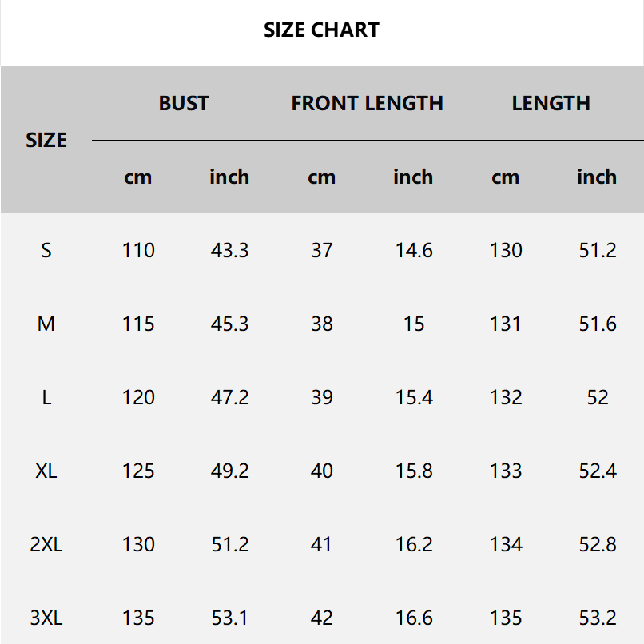Select the 52.8 inch length cell

pos(598,544)
